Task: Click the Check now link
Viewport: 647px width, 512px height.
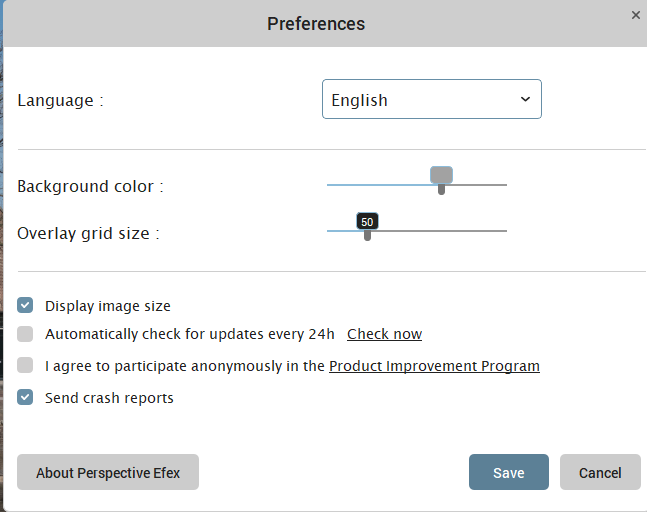Action: coord(384,334)
